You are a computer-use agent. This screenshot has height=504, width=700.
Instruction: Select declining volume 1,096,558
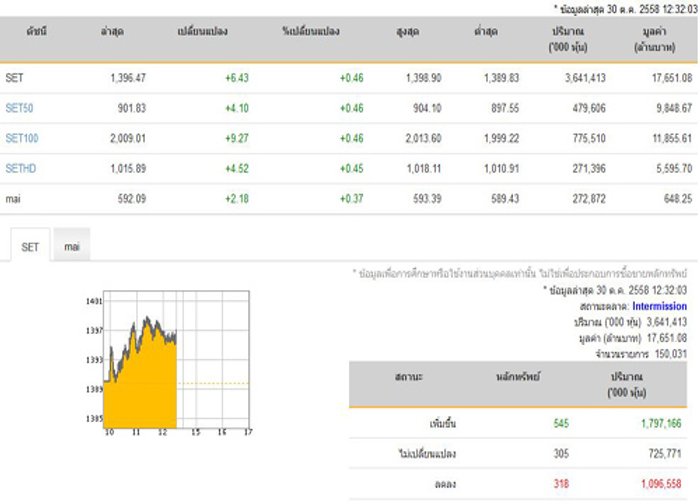(661, 483)
